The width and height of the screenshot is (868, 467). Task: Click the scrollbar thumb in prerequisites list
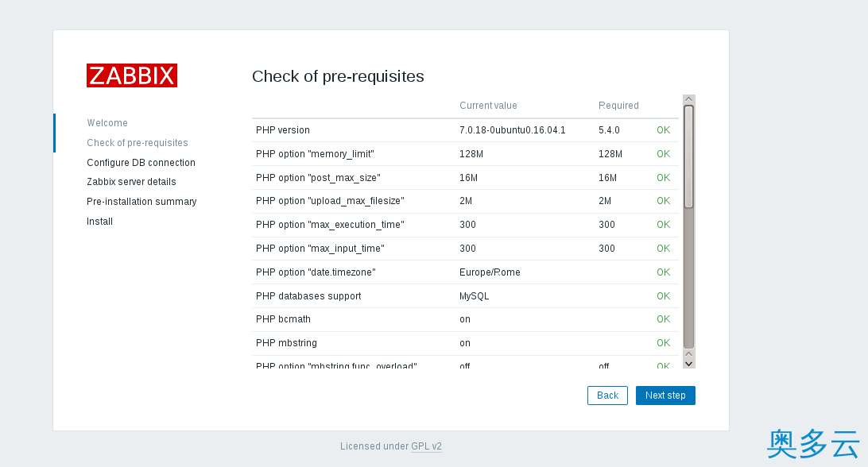click(x=688, y=156)
